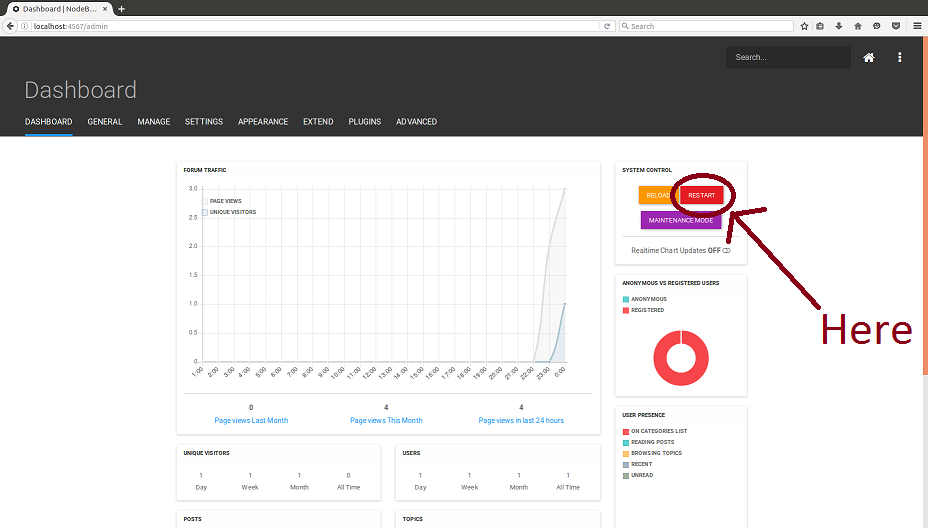This screenshot has height=528, width=928.
Task: Open the Settings menu
Action: pos(204,122)
